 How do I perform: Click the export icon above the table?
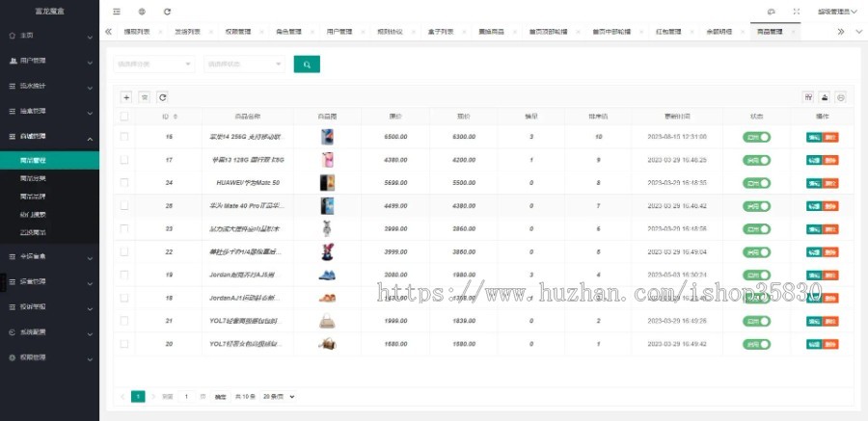pos(825,97)
